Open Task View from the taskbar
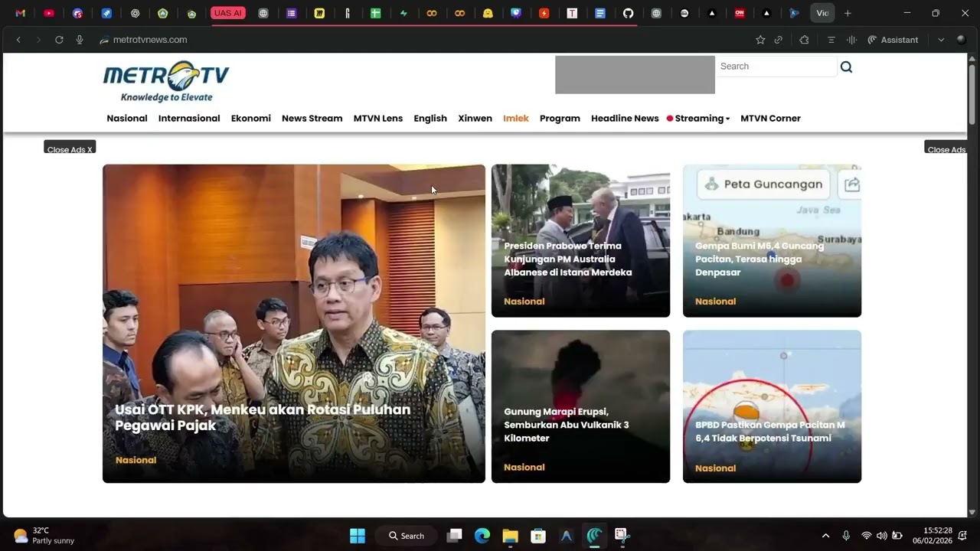This screenshot has width=980, height=551. pyautogui.click(x=455, y=536)
